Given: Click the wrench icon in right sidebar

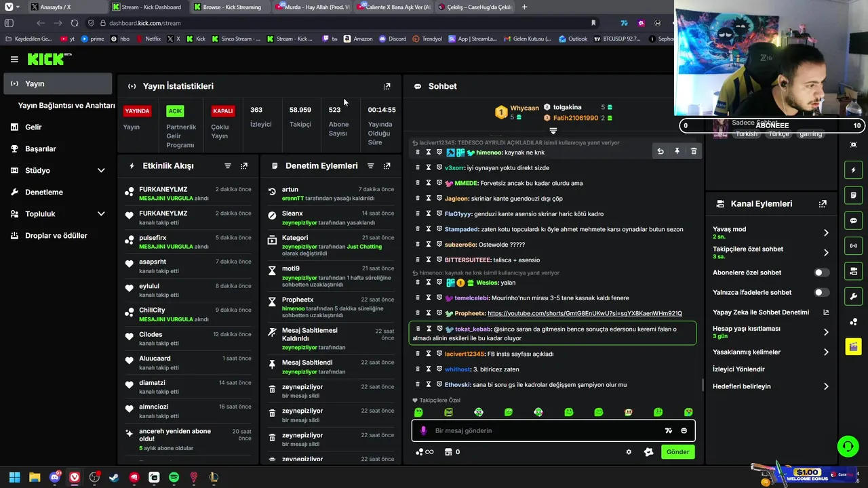Looking at the screenshot, I should point(853,296).
